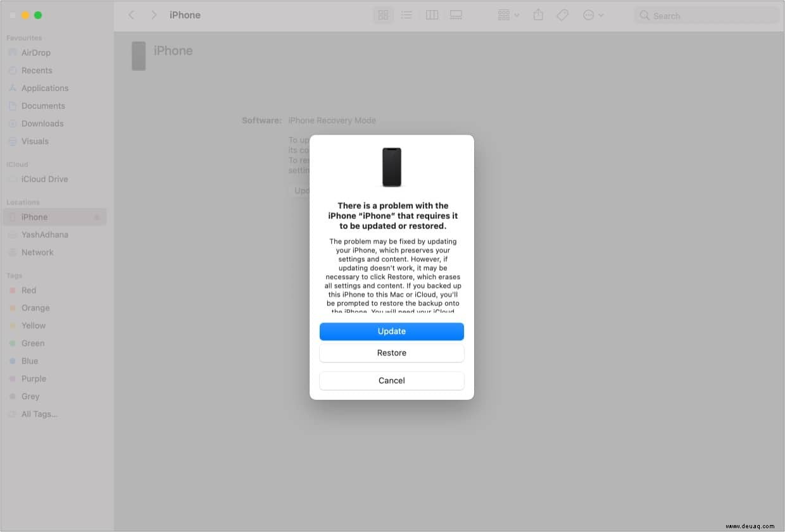
Task: Open the more actions ellipsis menu
Action: click(593, 15)
